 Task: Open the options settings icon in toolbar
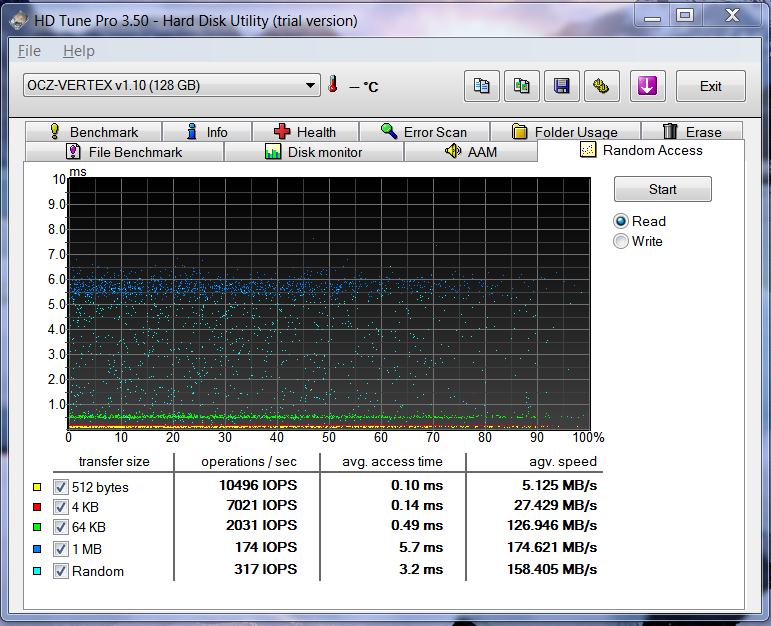602,86
